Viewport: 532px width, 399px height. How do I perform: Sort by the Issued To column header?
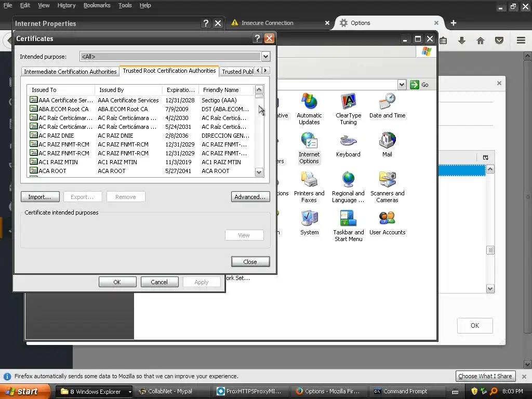pyautogui.click(x=61, y=90)
